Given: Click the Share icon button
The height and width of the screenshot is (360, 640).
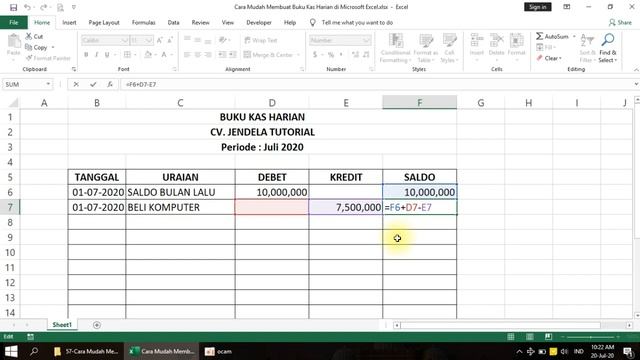Looking at the screenshot, I should 620,22.
